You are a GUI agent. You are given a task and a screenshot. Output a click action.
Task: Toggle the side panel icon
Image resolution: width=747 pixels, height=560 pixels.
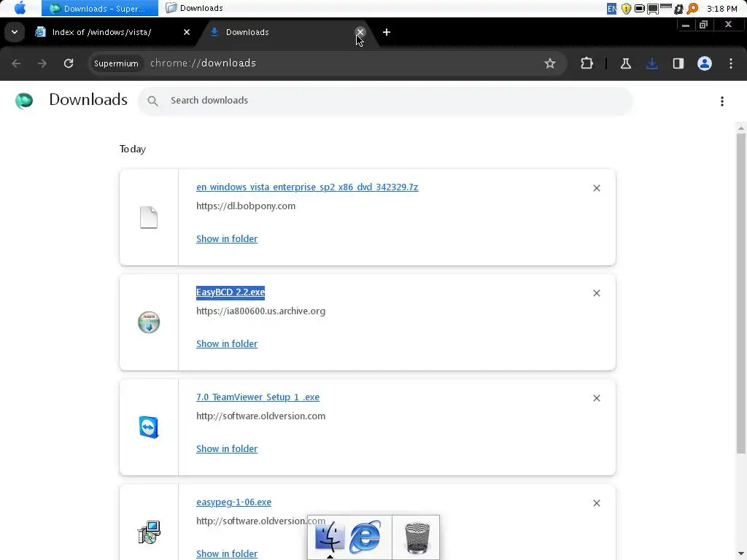678,63
